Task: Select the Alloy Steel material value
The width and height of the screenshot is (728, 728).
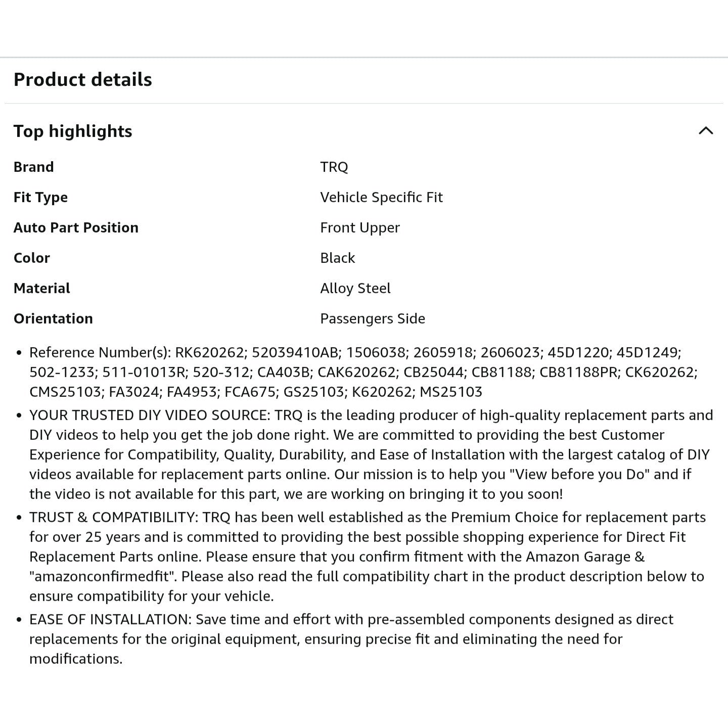Action: 355,288
